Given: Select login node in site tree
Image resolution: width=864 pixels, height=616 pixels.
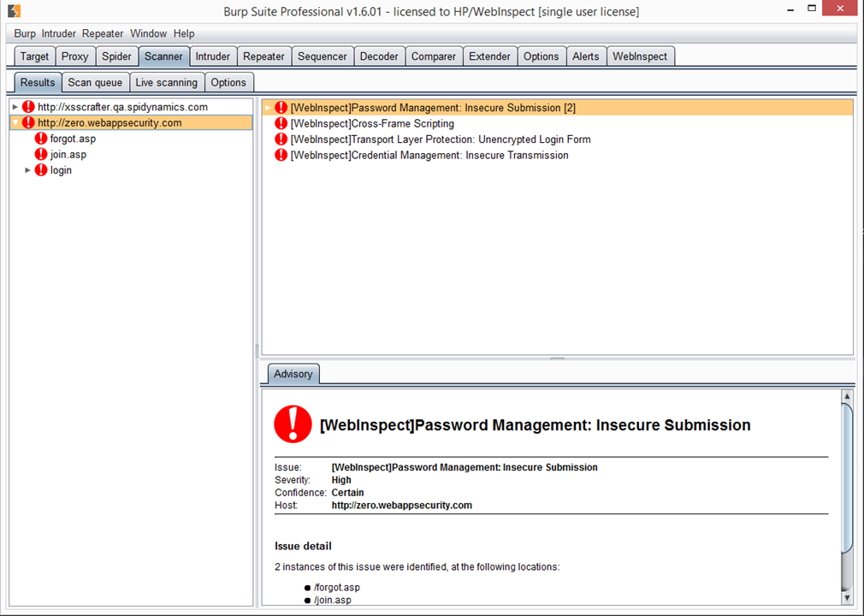Looking at the screenshot, I should pos(61,170).
